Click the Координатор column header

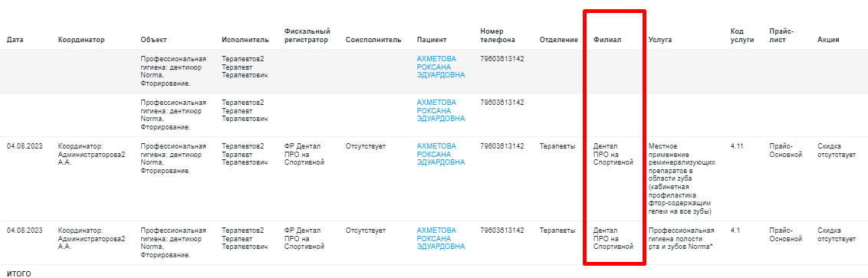[x=81, y=40]
